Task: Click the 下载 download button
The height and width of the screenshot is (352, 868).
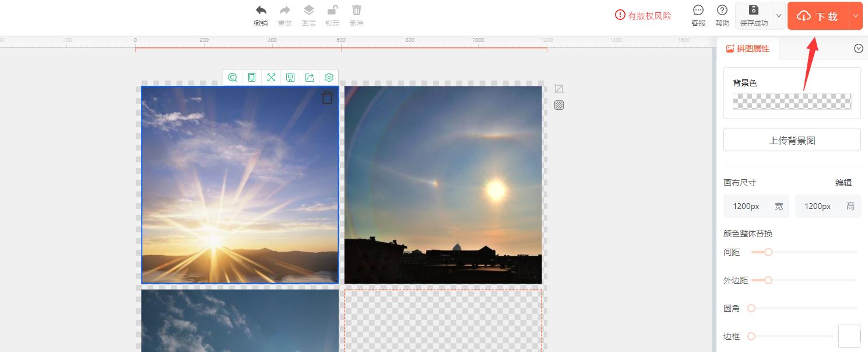Action: coord(818,16)
